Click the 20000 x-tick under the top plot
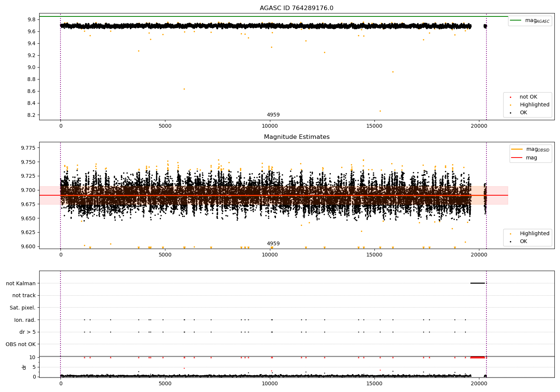560x392 pixels. 479,126
